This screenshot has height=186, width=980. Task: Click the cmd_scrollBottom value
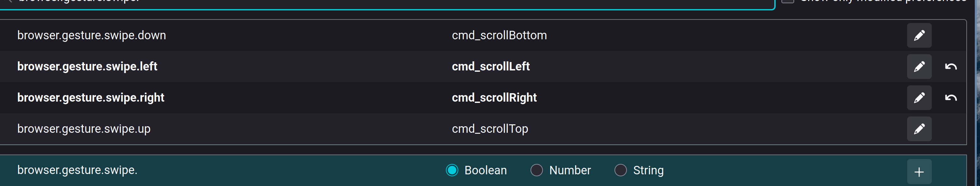pyautogui.click(x=499, y=35)
